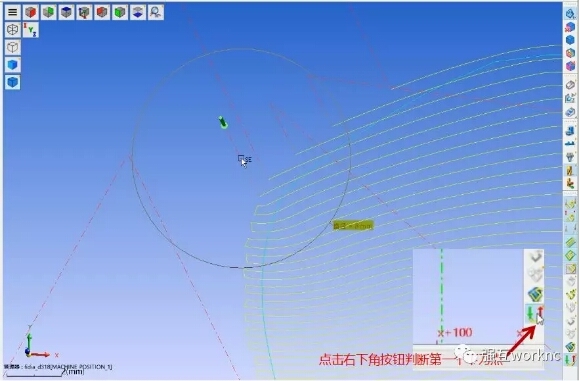Select the cube view with axis arrows
The width and height of the screenshot is (579, 381).
84,12
